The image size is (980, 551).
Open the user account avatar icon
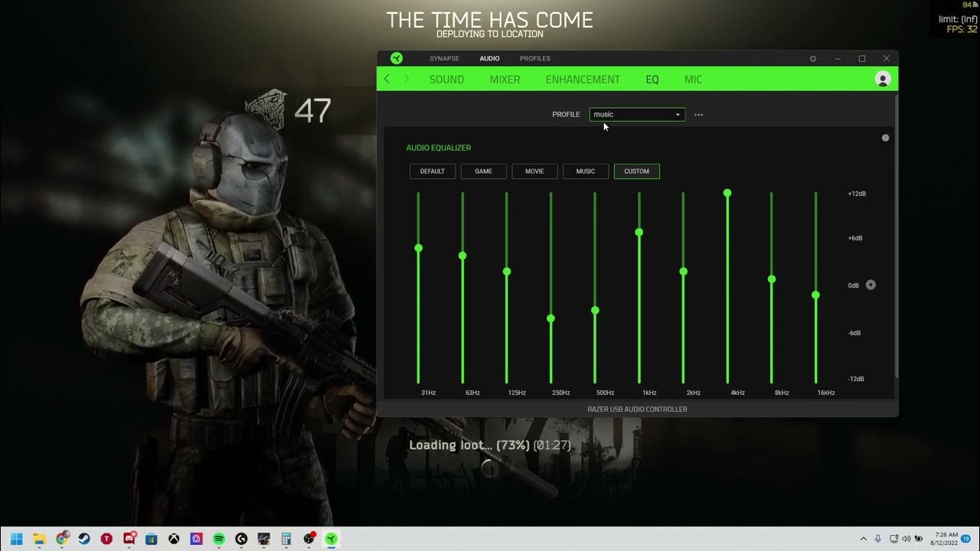pyautogui.click(x=882, y=79)
